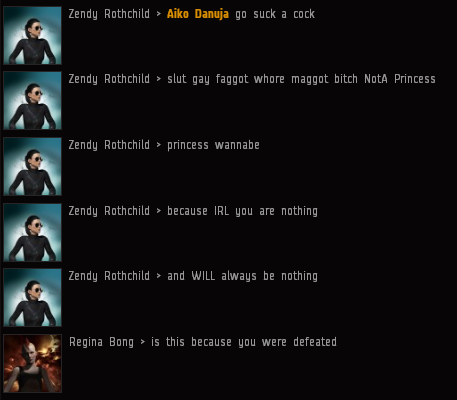Viewport: 457px width, 400px height.
Task: Open the highlighted Aiko Danuja character link
Action: pos(198,14)
